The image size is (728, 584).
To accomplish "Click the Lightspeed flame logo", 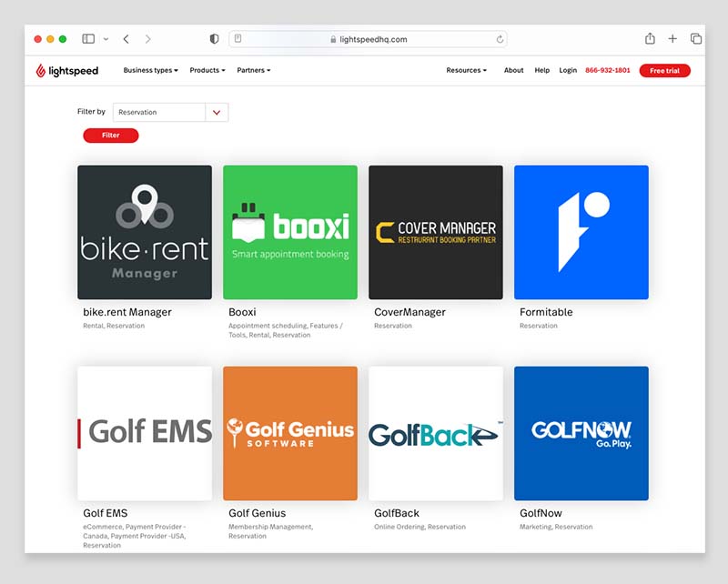I will pos(41,70).
